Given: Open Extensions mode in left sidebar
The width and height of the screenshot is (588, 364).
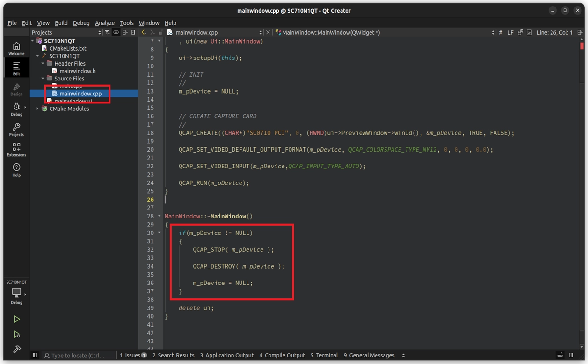Looking at the screenshot, I should coord(16,150).
